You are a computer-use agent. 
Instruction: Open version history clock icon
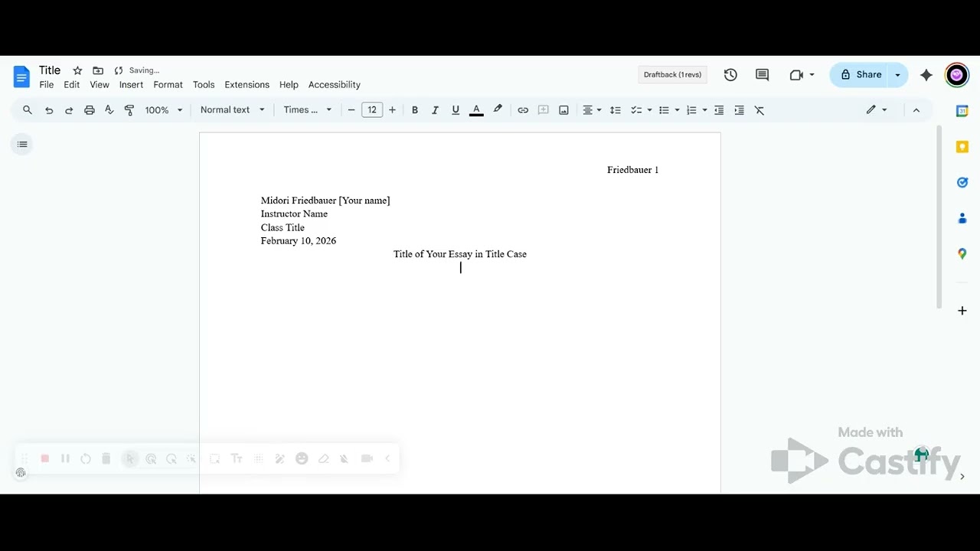pyautogui.click(x=730, y=75)
